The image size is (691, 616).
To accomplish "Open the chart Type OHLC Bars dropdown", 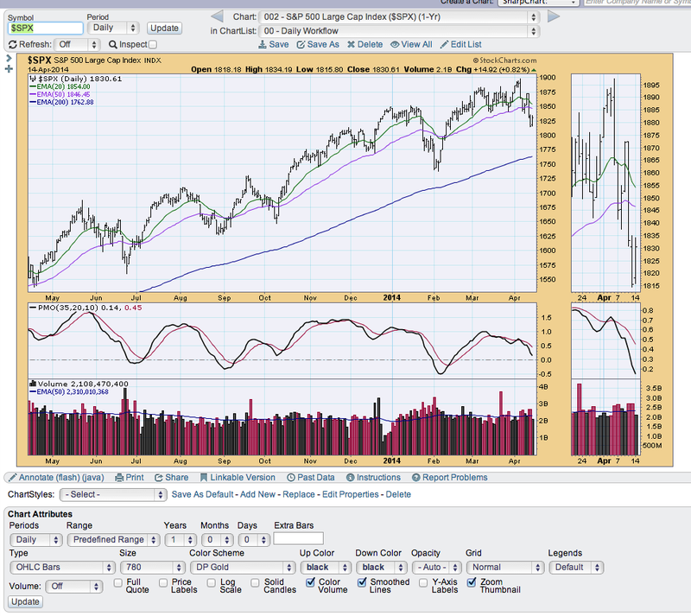I will point(62,568).
